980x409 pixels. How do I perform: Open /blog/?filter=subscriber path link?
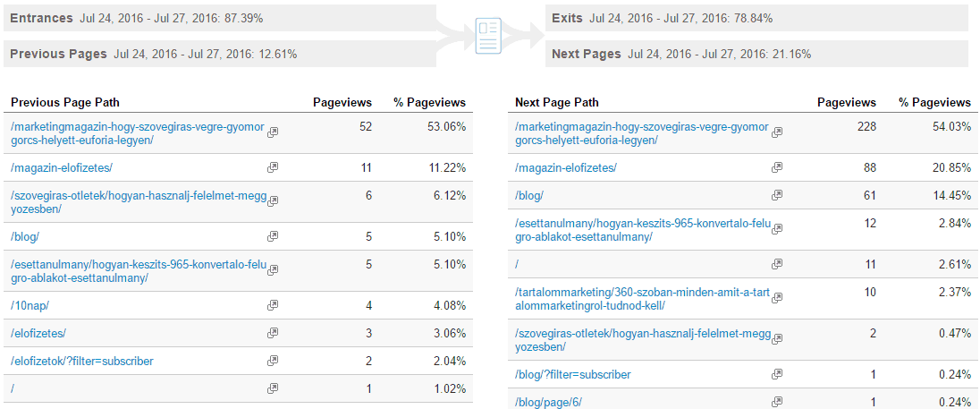click(573, 374)
